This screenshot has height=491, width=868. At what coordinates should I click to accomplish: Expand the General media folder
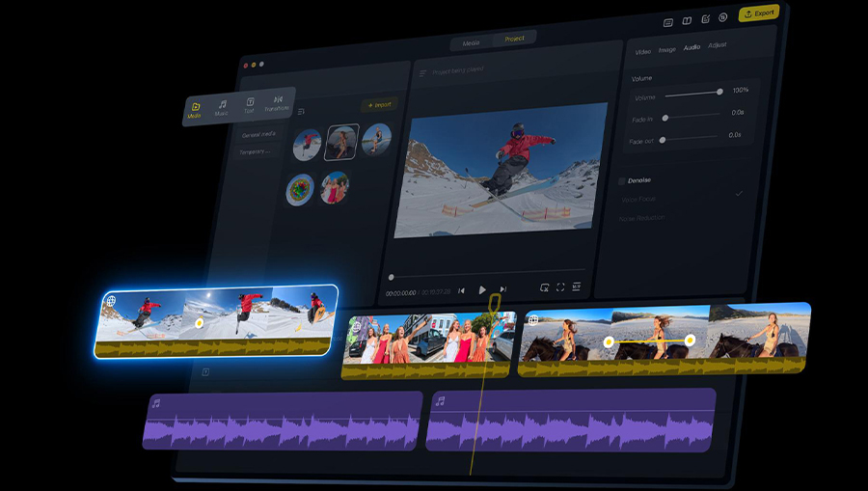pyautogui.click(x=258, y=135)
